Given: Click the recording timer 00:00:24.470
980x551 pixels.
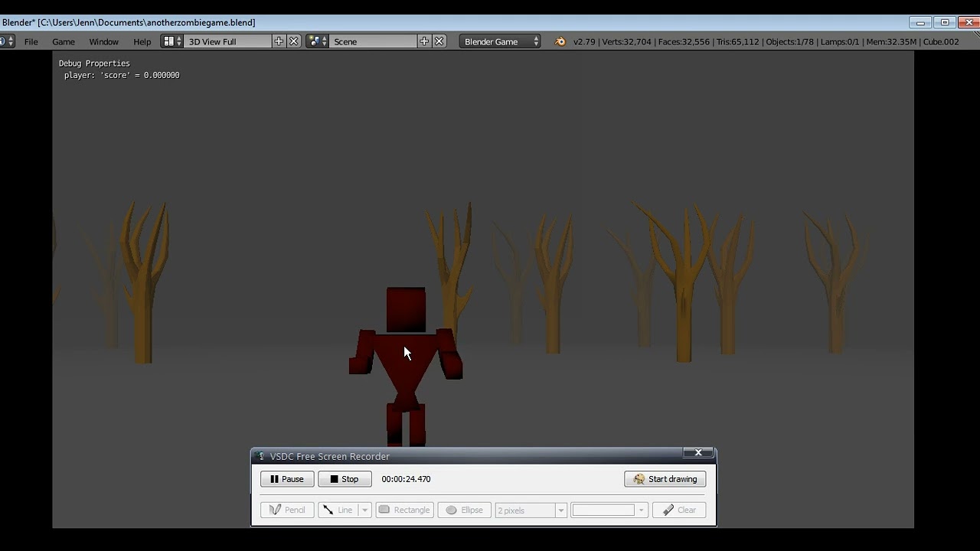Looking at the screenshot, I should coord(406,479).
